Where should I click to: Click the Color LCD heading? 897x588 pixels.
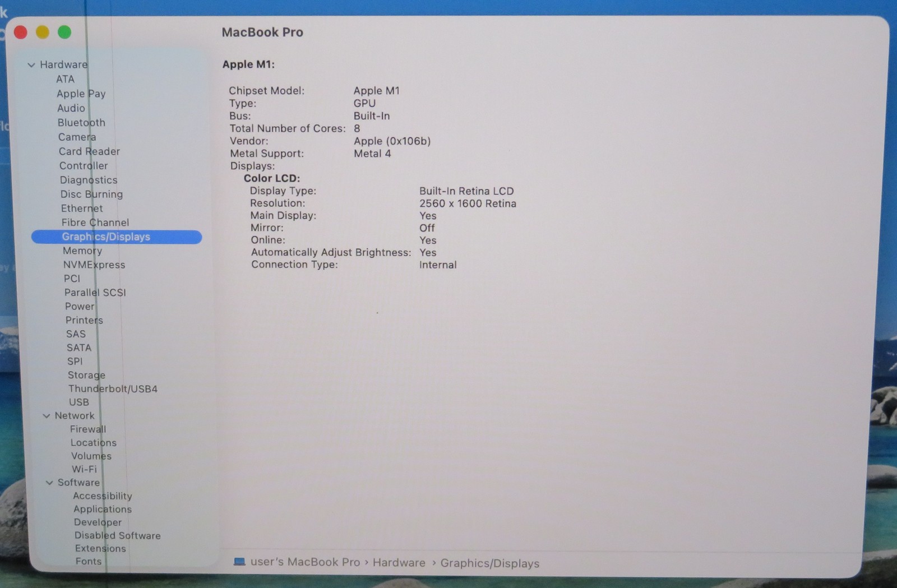pos(272,178)
